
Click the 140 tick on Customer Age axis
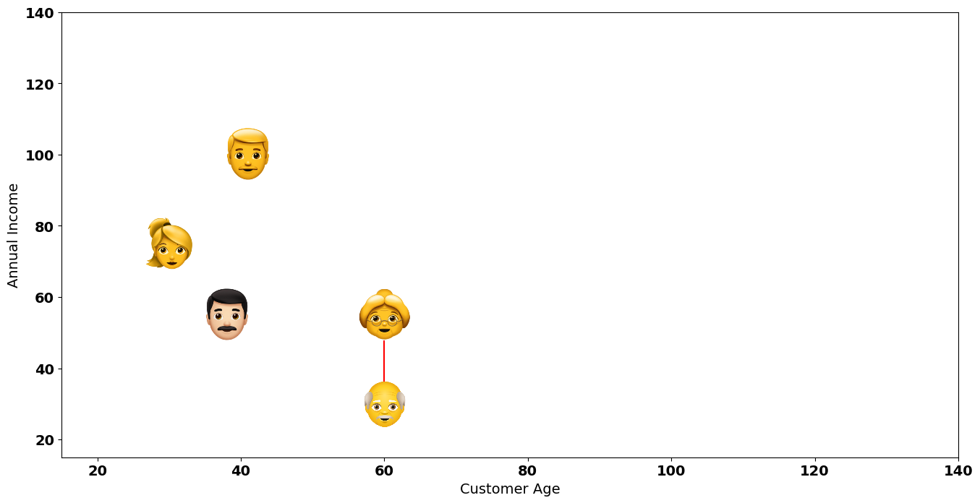(958, 471)
